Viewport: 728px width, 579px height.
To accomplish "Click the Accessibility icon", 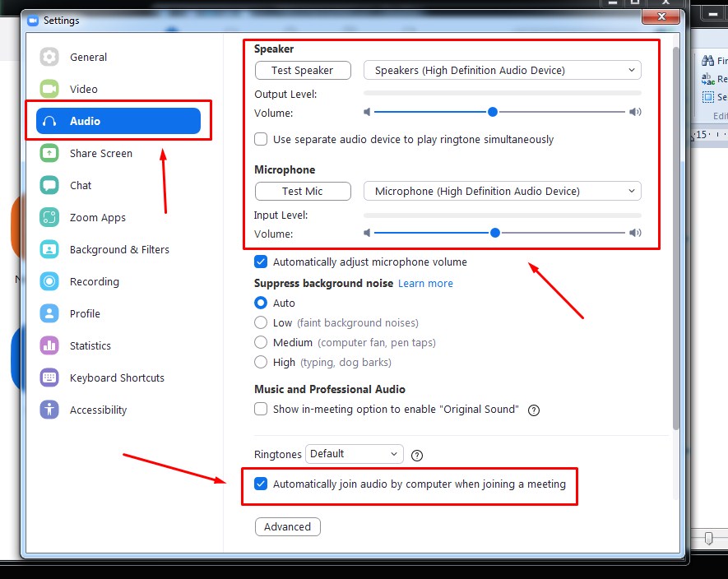I will pos(49,410).
